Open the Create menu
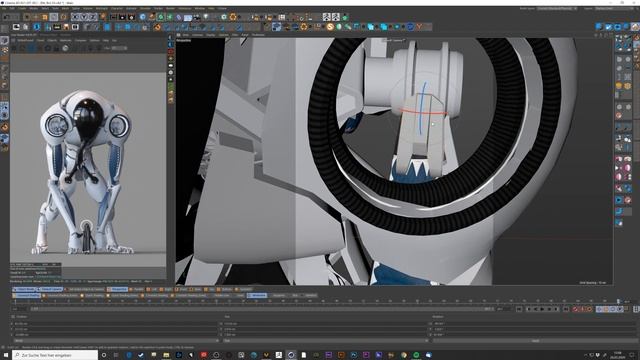640x360 pixels. pos(22,8)
